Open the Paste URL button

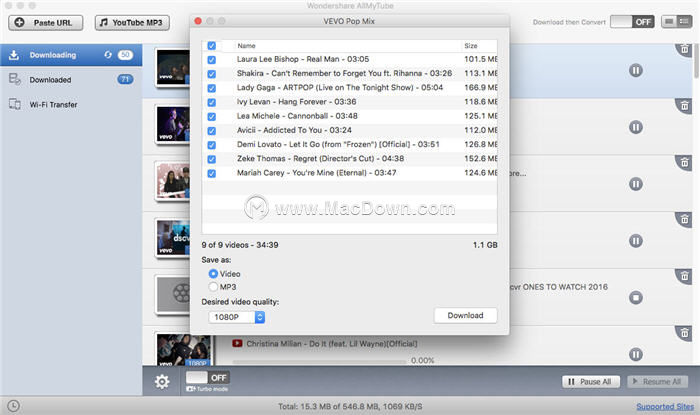click(x=46, y=22)
